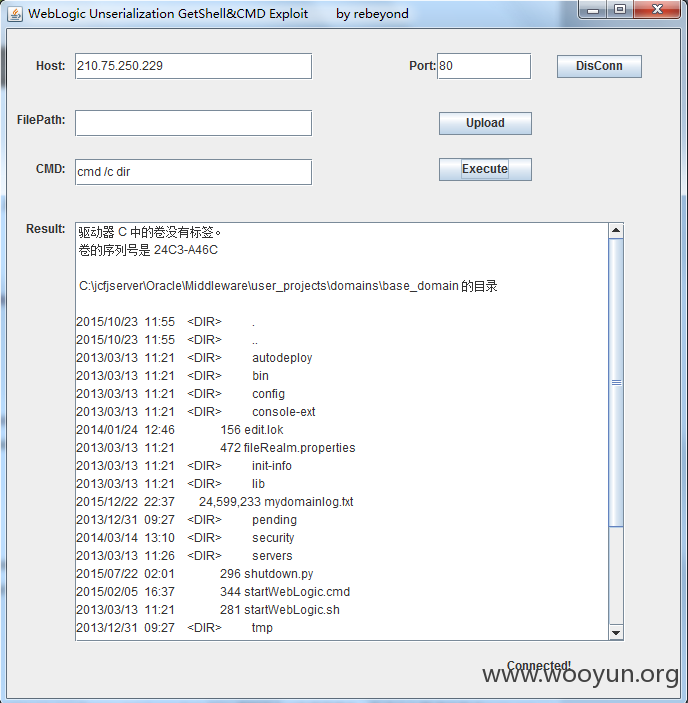
Task: Click the tmp directory line
Action: tap(174, 628)
